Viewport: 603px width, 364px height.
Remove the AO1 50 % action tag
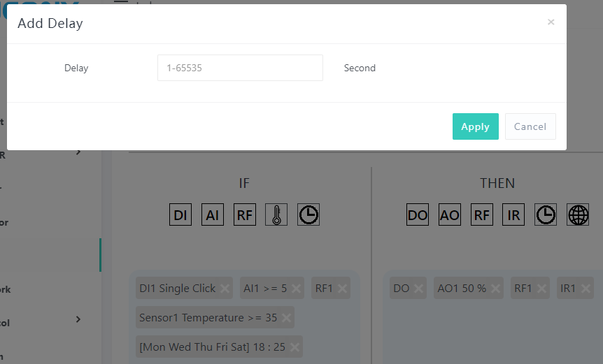(495, 289)
